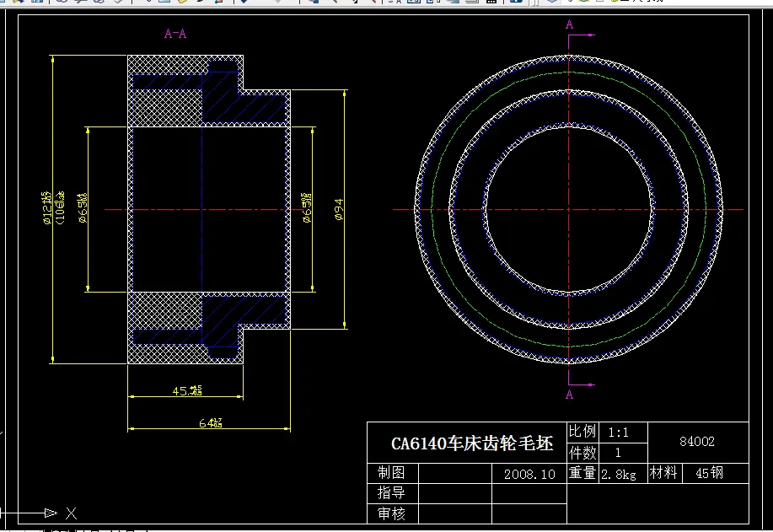Click the 比例 label in the title block
Screen dimensions: 773x532
(x=582, y=432)
